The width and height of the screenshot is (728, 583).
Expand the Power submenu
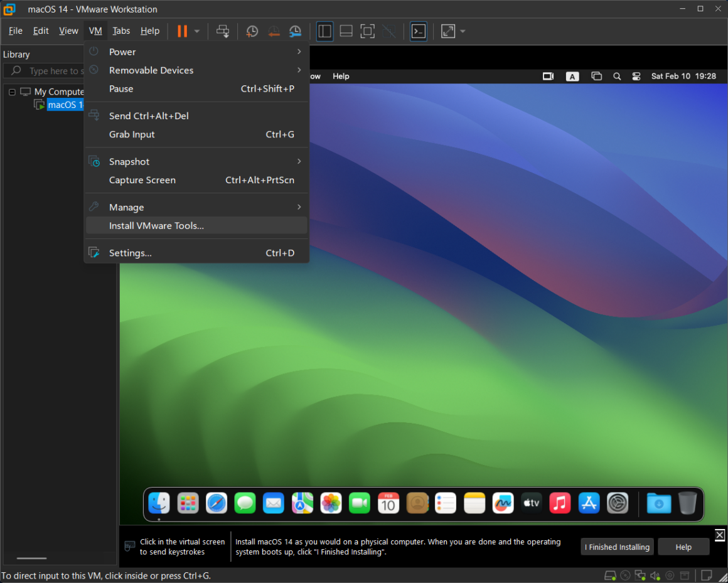(x=197, y=52)
